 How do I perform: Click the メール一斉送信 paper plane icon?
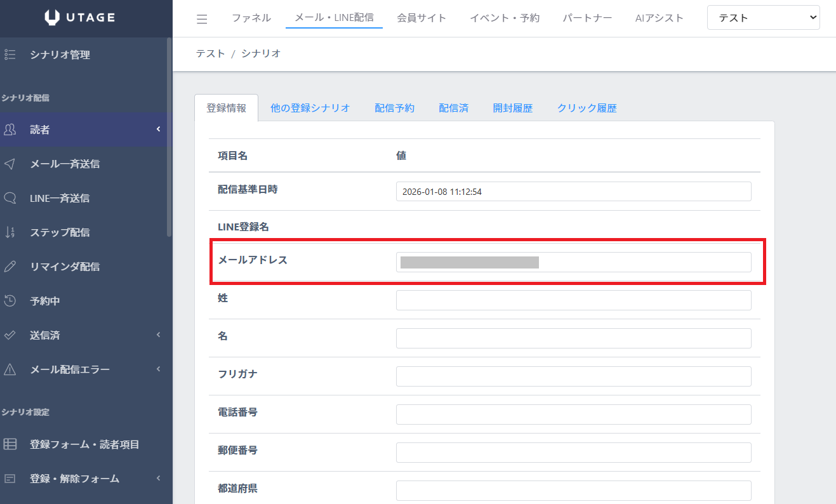[10, 164]
